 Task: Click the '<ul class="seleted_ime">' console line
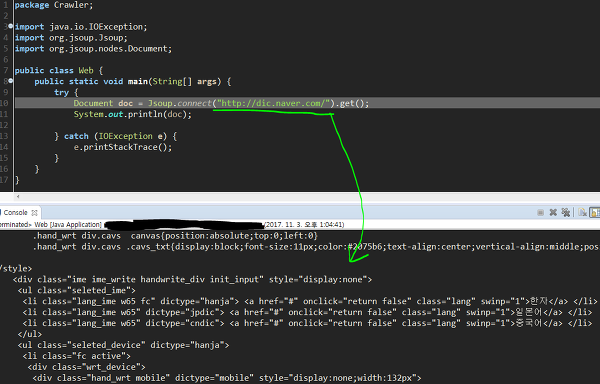(77, 290)
